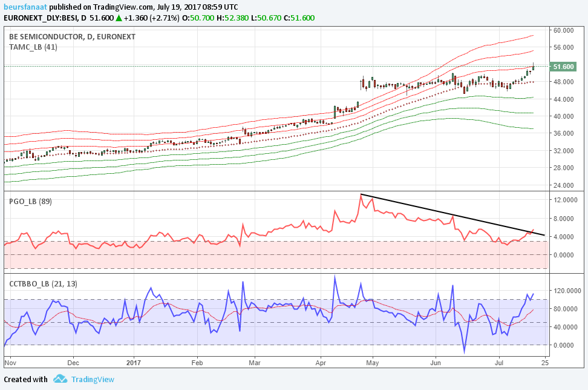588x390 pixels.
Task: Click the 32.000 price axis label
Action: [x=563, y=151]
